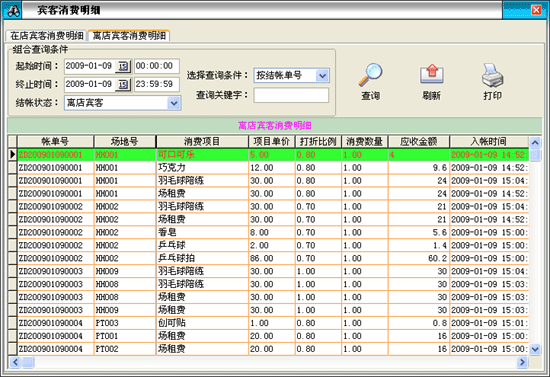550x377 pixels.
Task: Select the 离店宾客消费明细 tab
Action: pos(129,36)
